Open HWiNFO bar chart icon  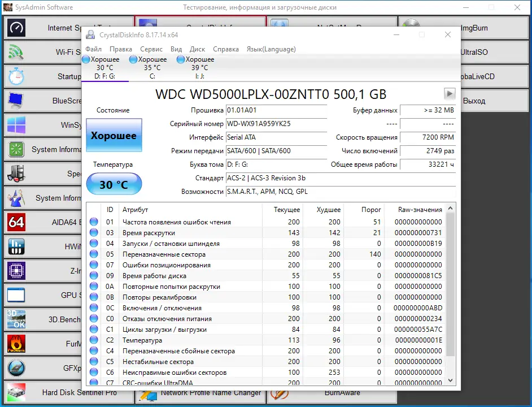(16, 246)
